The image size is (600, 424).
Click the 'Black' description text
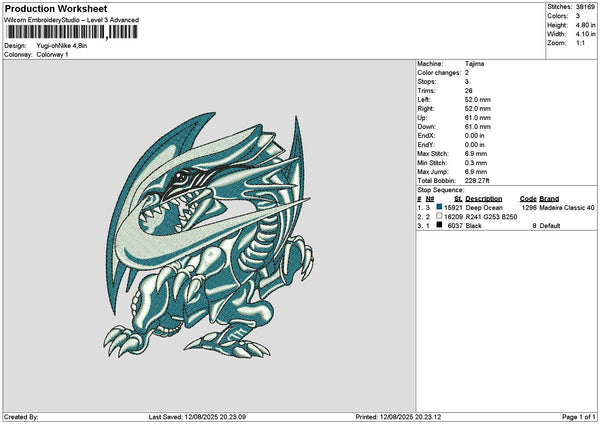click(474, 226)
